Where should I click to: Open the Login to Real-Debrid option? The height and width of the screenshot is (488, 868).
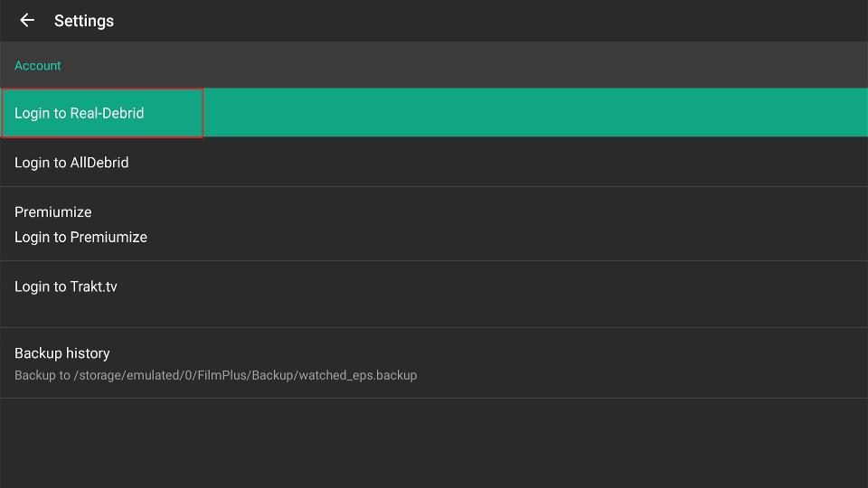point(434,112)
